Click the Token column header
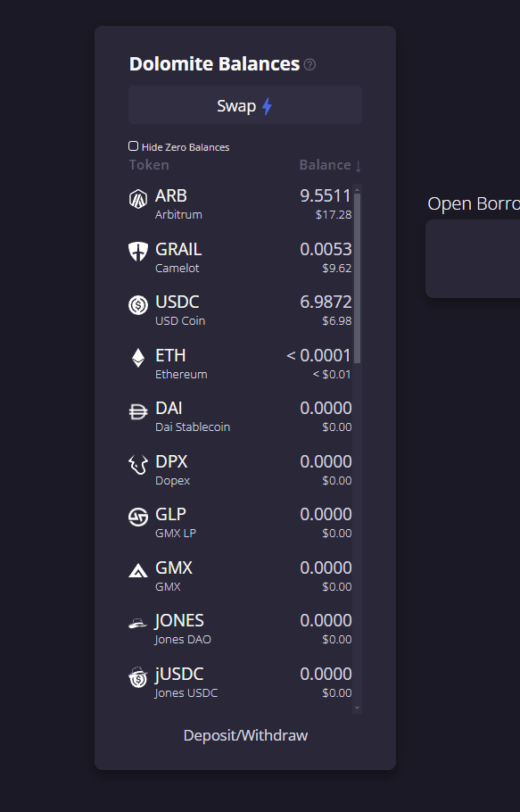This screenshot has width=520, height=812. (149, 165)
